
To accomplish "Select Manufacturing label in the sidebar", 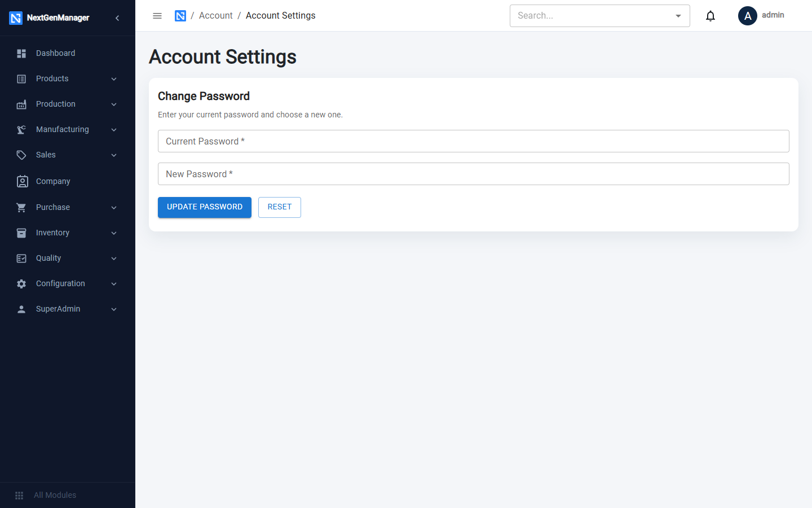I will (63, 129).
